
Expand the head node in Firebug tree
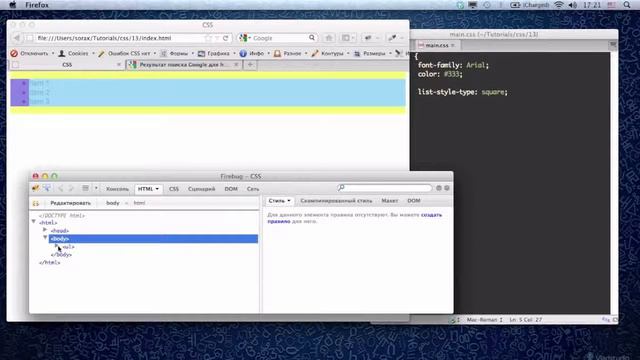coord(45,230)
